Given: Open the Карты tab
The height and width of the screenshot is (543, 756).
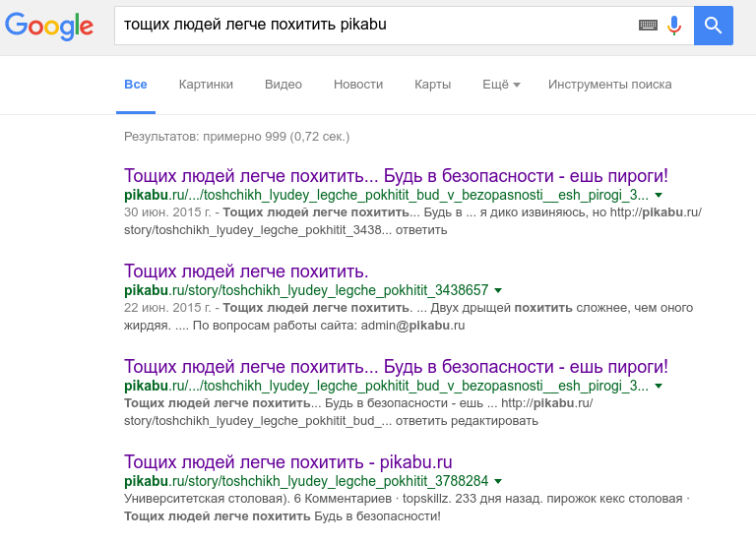Looking at the screenshot, I should click(433, 85).
